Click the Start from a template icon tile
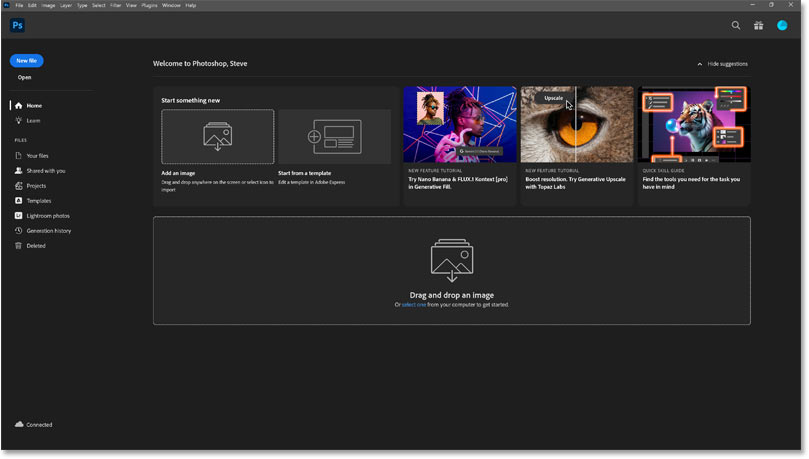Viewport: 809px width, 459px height. (x=334, y=137)
